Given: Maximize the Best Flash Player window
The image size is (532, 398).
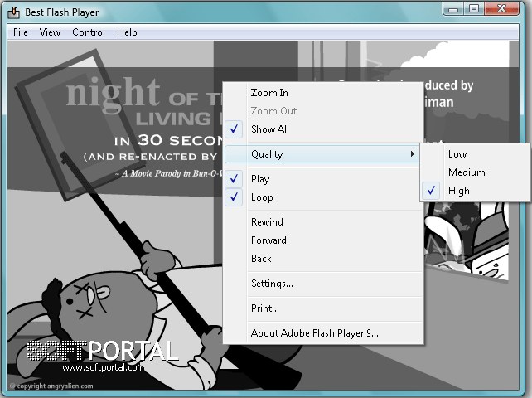Looking at the screenshot, I should tap(474, 9).
